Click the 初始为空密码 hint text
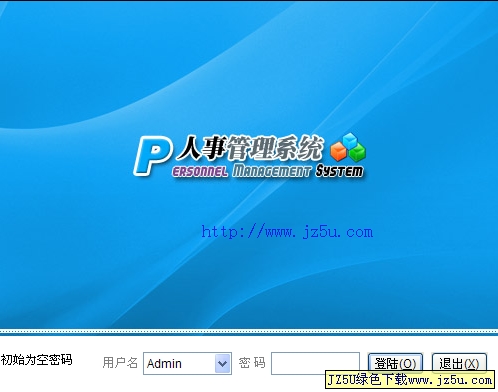The width and height of the screenshot is (498, 392). pos(36,360)
